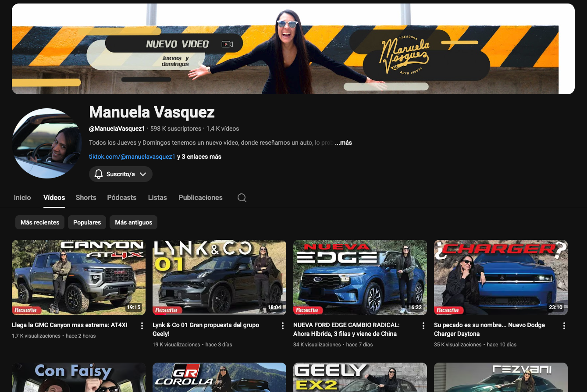Open the Publicaciones tab

200,198
